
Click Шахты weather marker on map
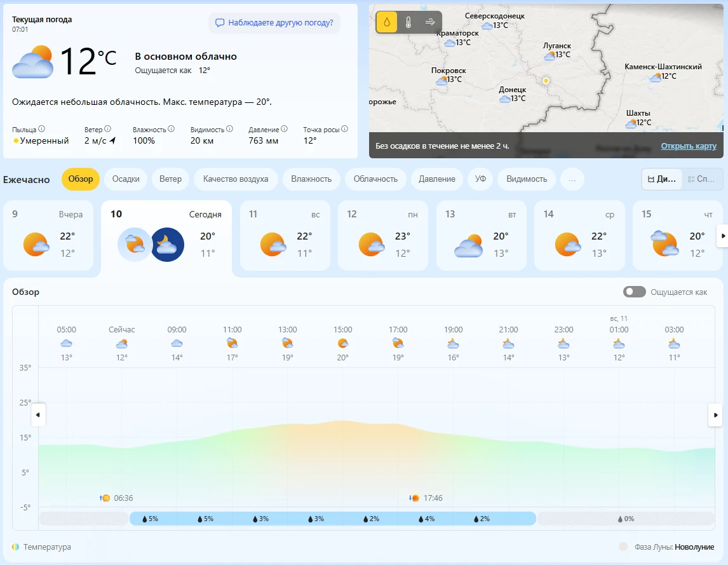point(631,123)
